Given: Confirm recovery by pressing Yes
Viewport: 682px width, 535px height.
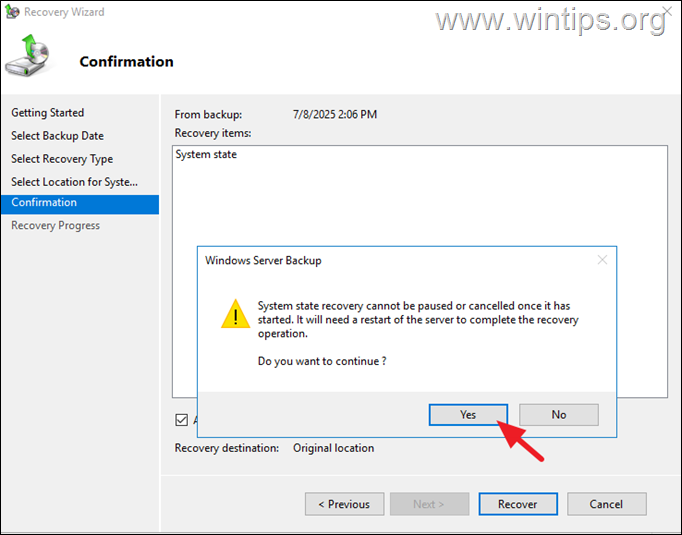Looking at the screenshot, I should click(x=468, y=415).
